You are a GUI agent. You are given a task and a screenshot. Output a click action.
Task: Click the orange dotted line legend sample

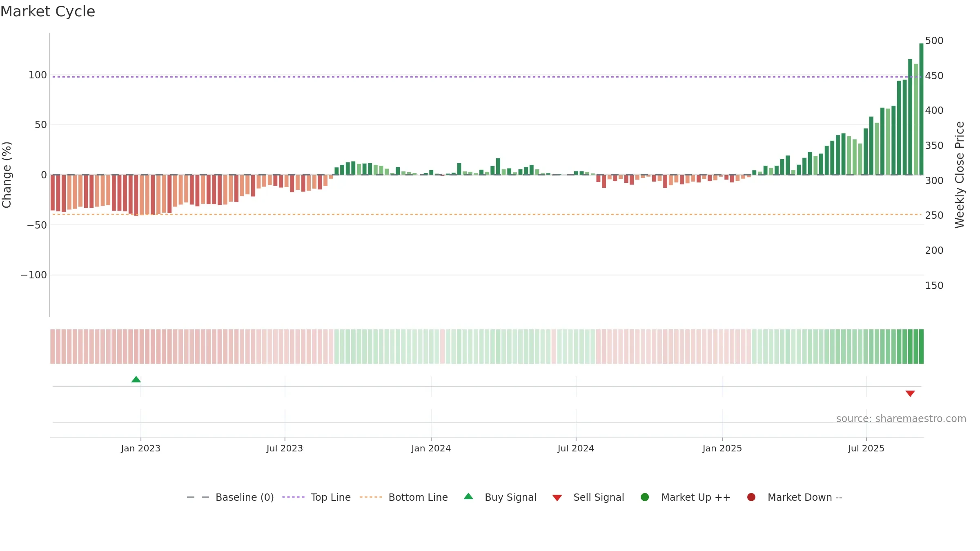[x=371, y=497]
